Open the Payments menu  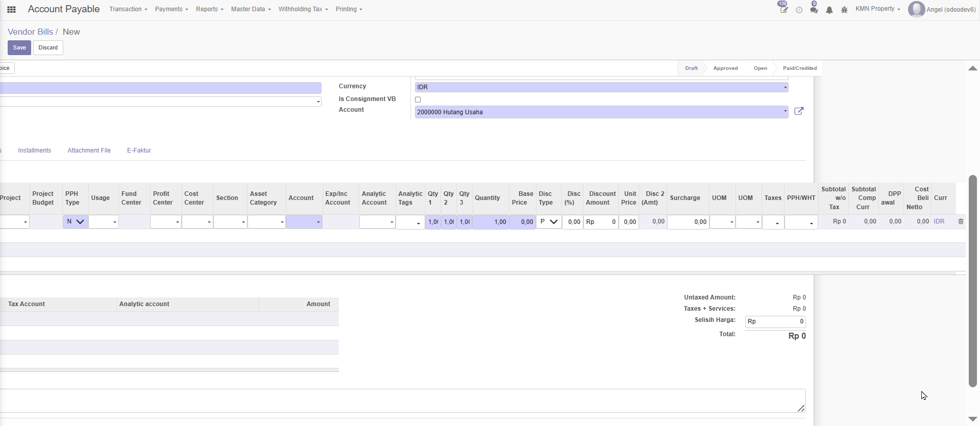[171, 9]
